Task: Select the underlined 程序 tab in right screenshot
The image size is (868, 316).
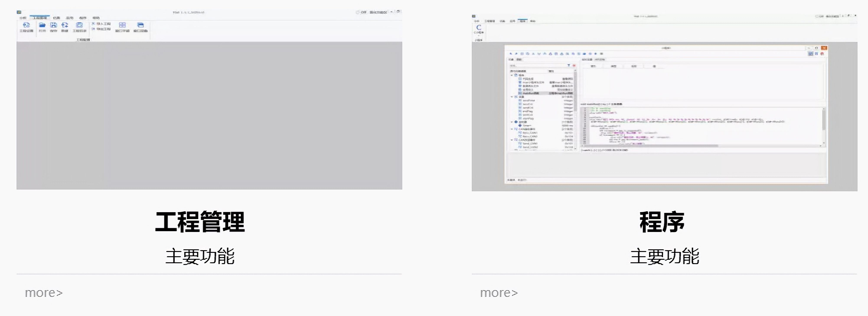Action: click(x=522, y=21)
